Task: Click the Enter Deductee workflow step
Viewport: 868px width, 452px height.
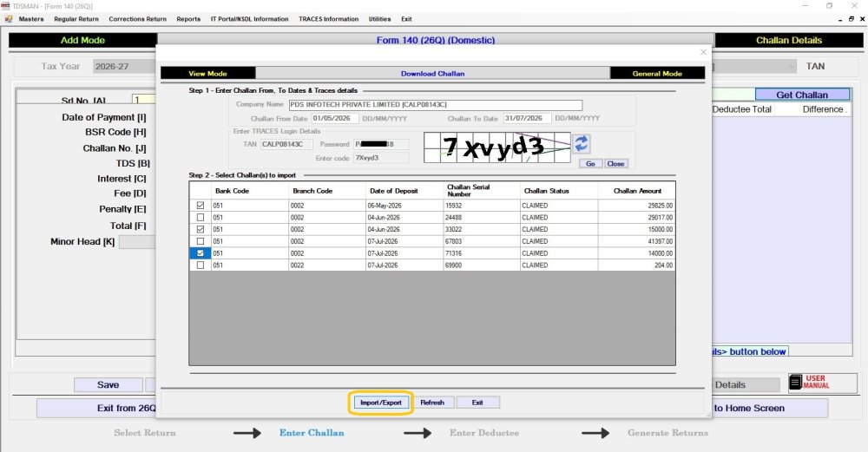Action: 484,433
